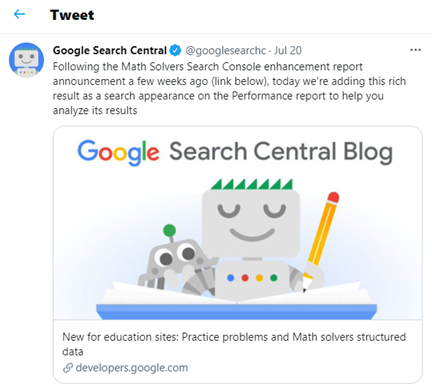Click the chain link icon beside developers.google.com
This screenshot has height=384, width=432.
[x=68, y=368]
